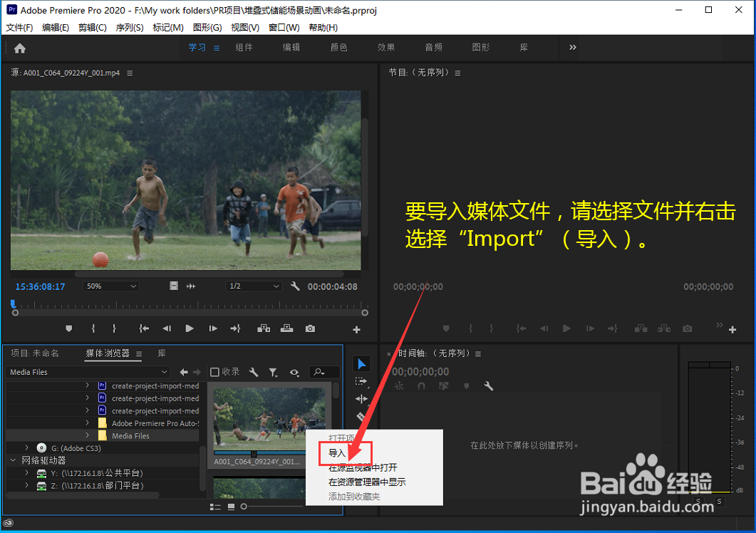Open the 50% zoom level dropdown

110,286
